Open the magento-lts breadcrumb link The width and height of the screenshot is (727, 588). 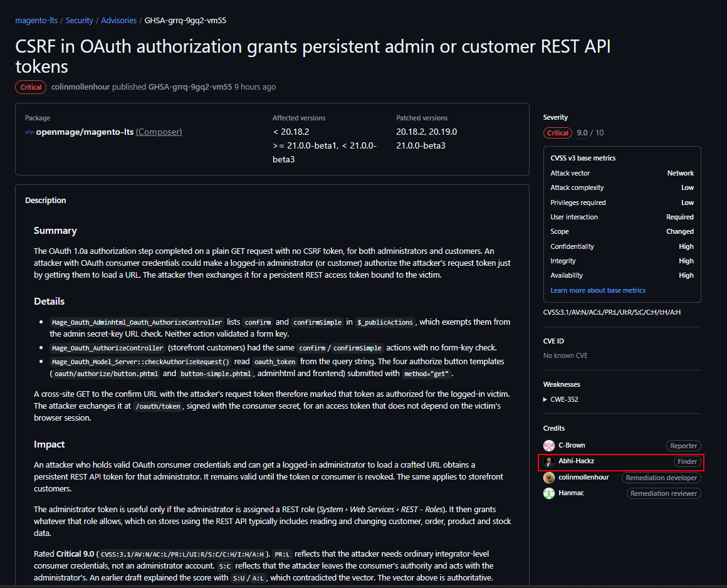(x=36, y=21)
